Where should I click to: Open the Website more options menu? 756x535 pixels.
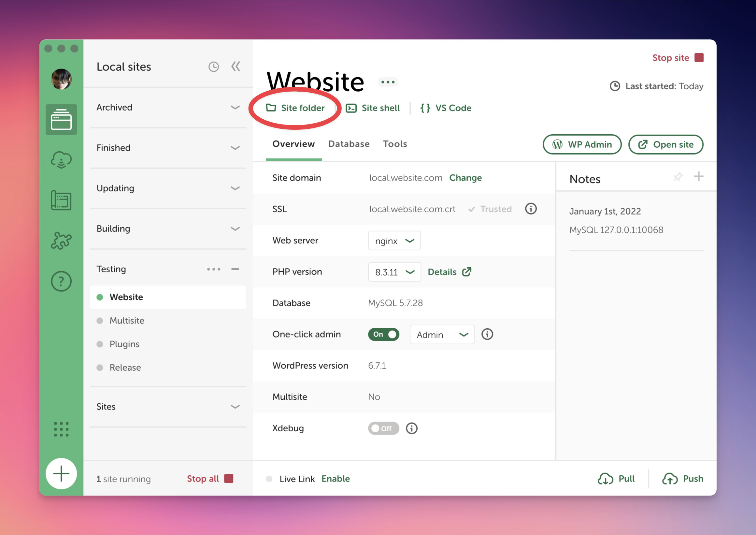(x=388, y=82)
